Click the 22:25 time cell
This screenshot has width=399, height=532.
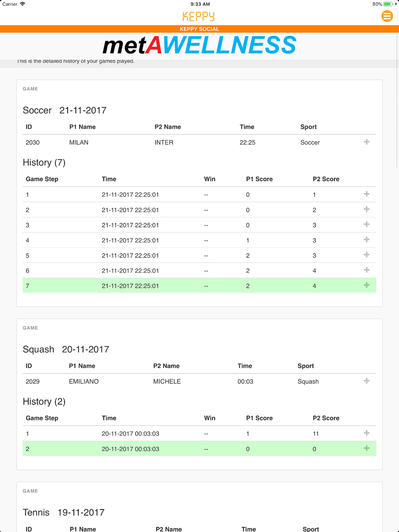tap(247, 142)
